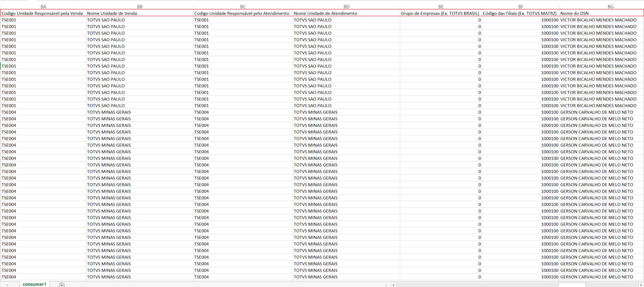Click the sheet navigation arrow beside consumer1

[x=7, y=285]
